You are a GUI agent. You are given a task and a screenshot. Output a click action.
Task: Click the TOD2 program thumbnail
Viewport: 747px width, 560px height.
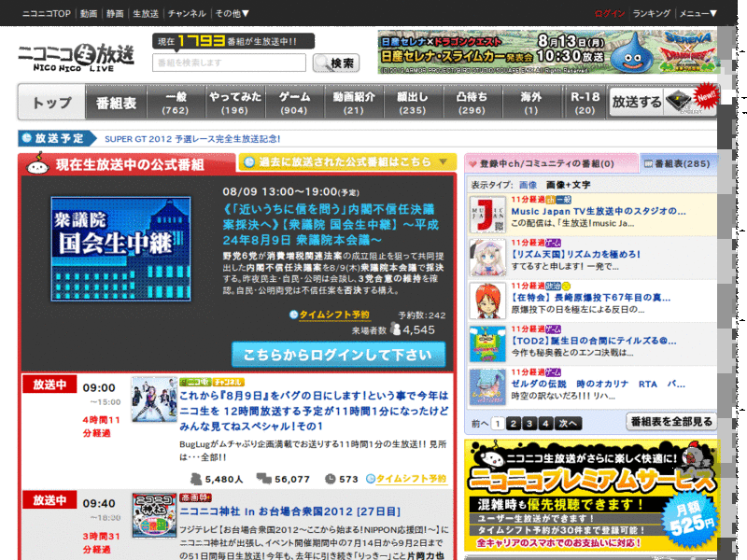487,343
